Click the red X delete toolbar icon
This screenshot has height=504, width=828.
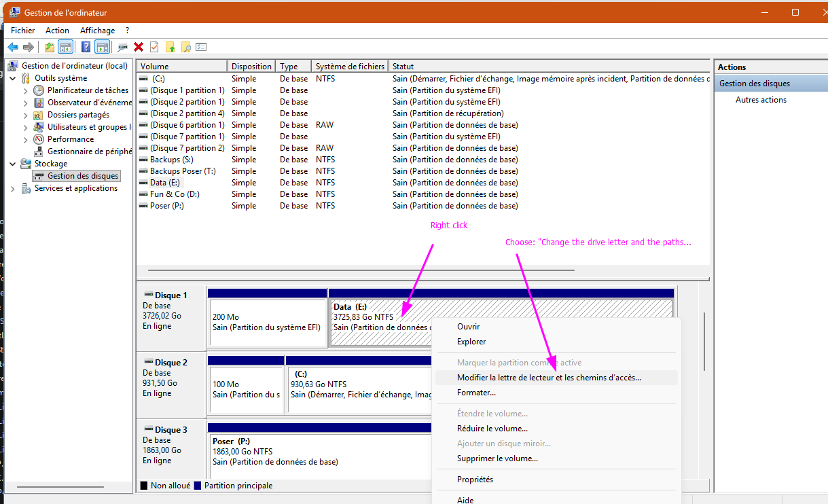pos(139,47)
